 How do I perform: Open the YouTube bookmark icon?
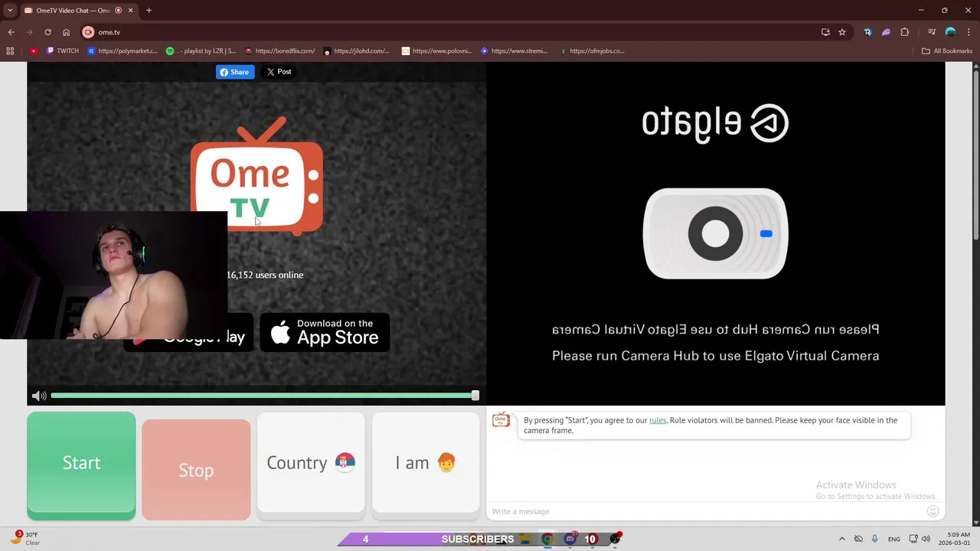coord(34,51)
